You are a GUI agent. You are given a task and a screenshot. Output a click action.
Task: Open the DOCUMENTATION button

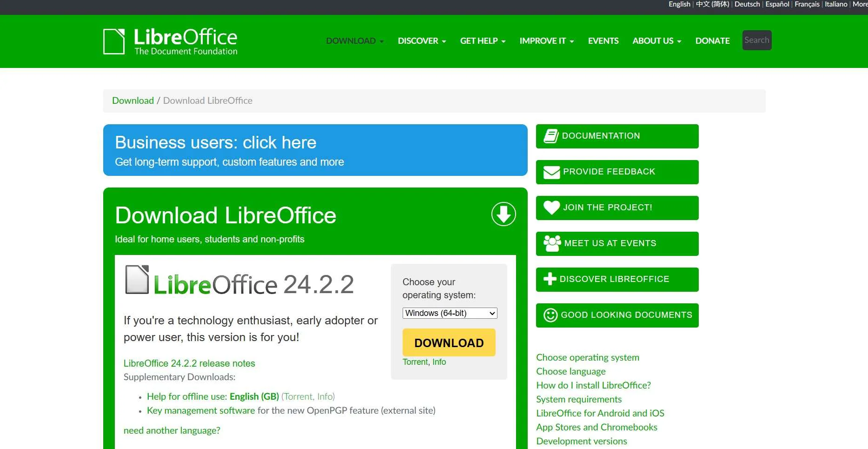point(617,136)
